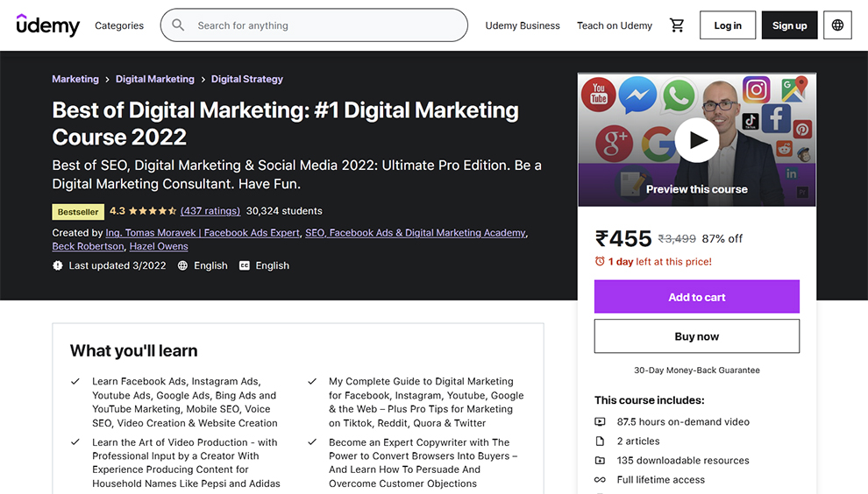Click the Bestseller badge
868x494 pixels.
click(x=78, y=212)
